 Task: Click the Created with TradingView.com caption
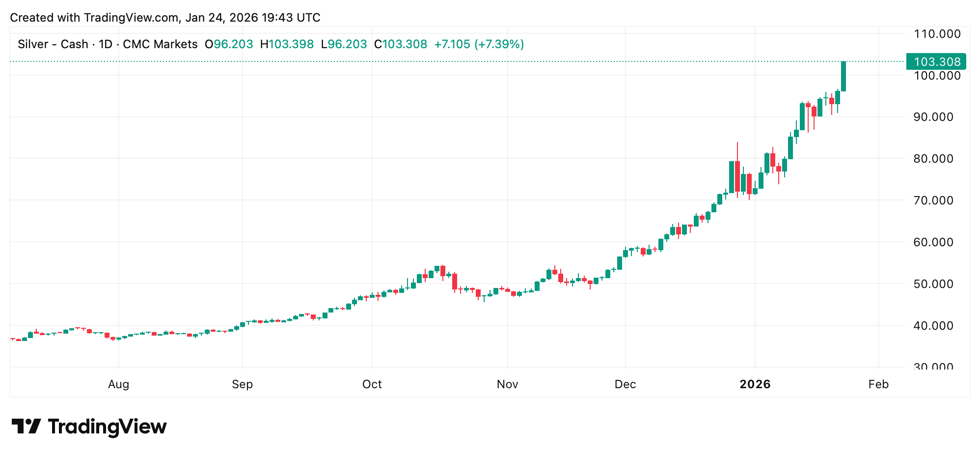point(165,18)
